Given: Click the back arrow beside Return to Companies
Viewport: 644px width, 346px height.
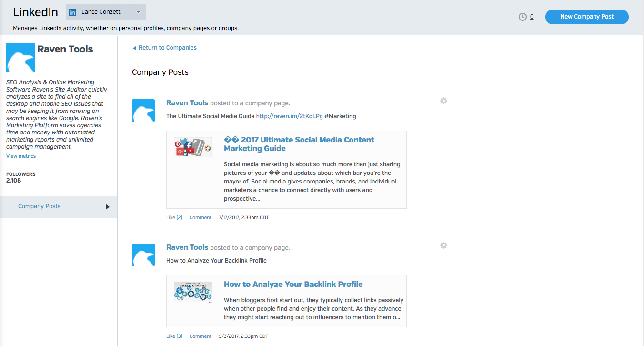Looking at the screenshot, I should (134, 48).
